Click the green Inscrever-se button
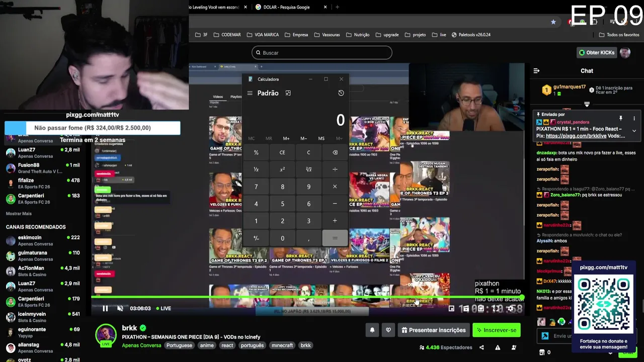 click(x=496, y=330)
